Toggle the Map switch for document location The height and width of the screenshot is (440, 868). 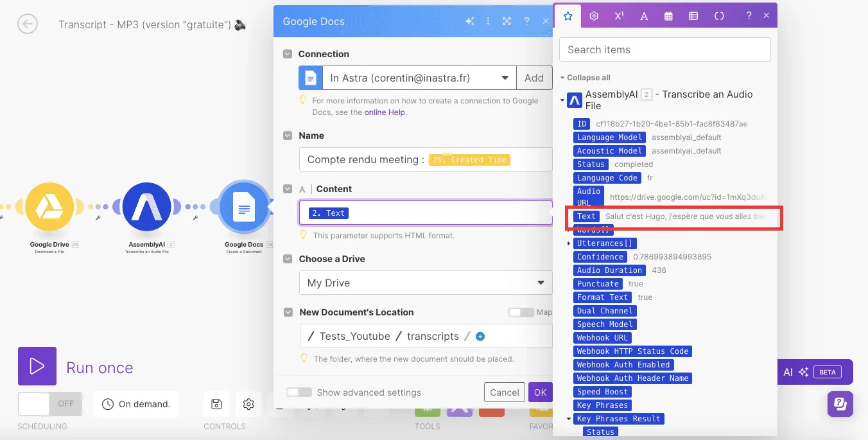pyautogui.click(x=521, y=312)
